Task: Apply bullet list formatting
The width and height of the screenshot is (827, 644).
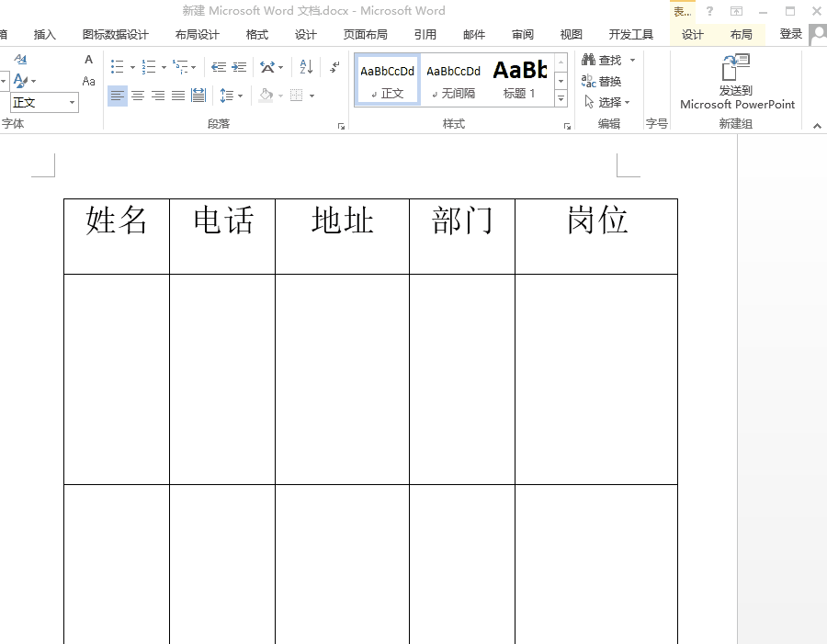Action: coord(116,67)
